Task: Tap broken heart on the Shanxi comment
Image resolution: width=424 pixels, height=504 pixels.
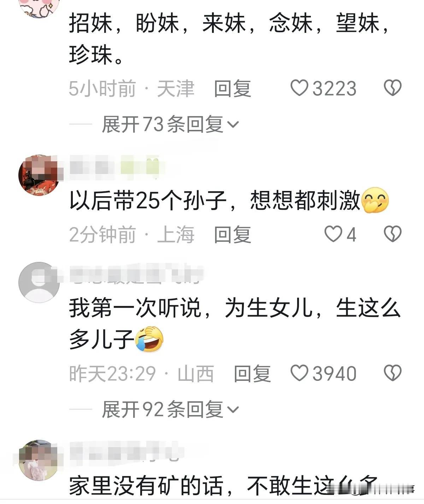Action: click(393, 373)
